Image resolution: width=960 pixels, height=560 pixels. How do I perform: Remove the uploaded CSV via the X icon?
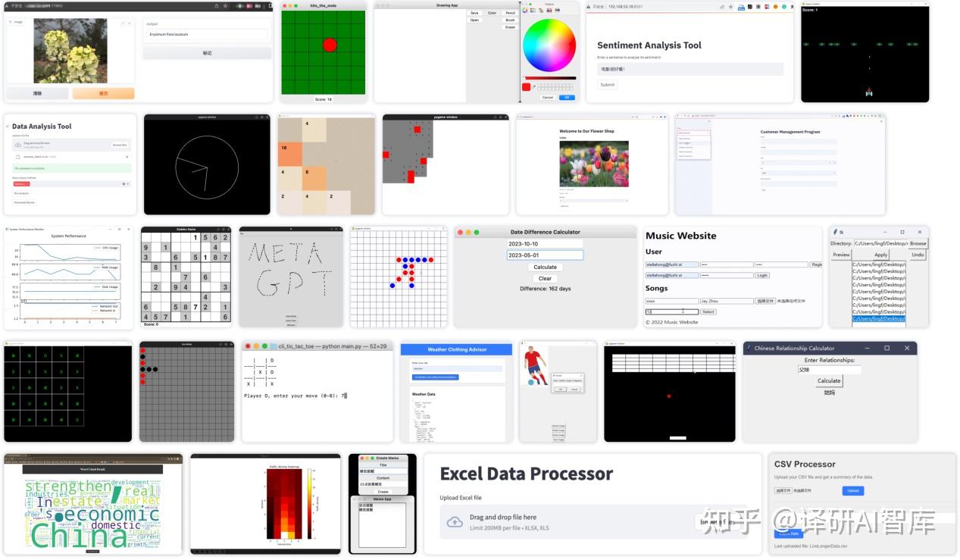127,156
